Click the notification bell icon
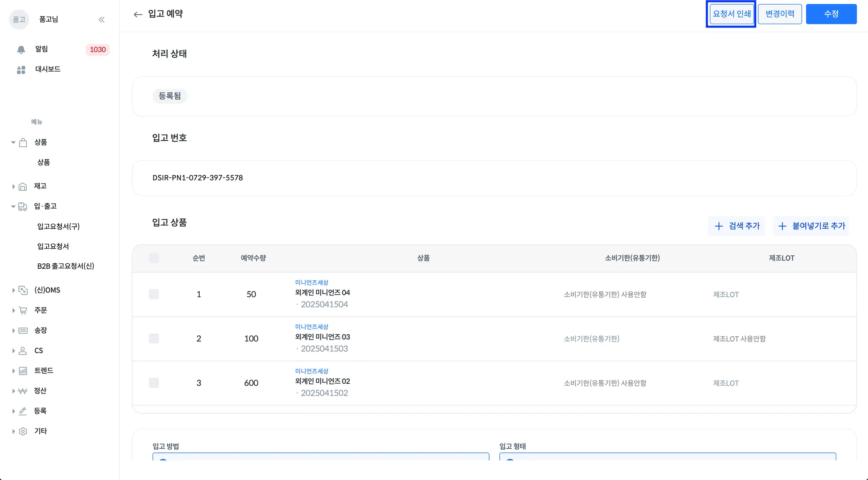This screenshot has width=868, height=480. 21,50
